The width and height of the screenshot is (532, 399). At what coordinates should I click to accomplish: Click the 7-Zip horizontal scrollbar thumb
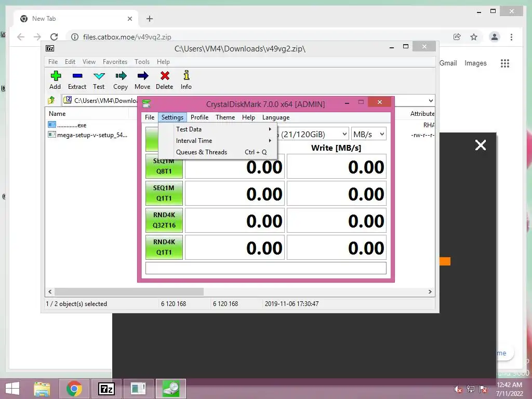pos(129,292)
